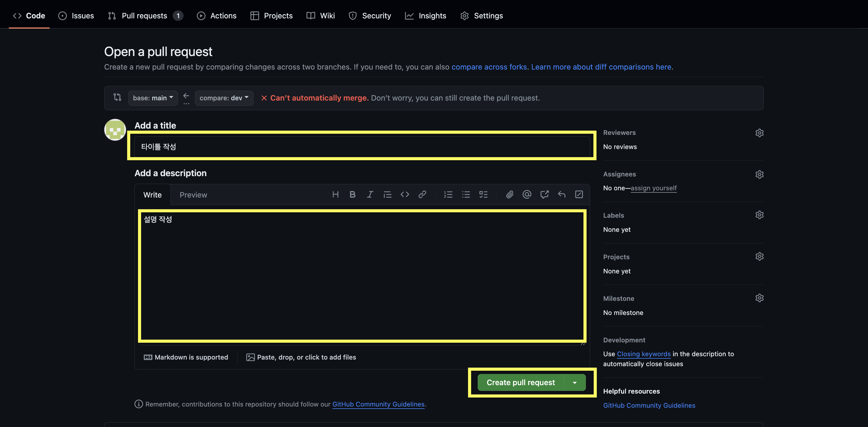Expand the base: main branch dropdown
Viewport: 868px width, 427px height.
coord(153,98)
